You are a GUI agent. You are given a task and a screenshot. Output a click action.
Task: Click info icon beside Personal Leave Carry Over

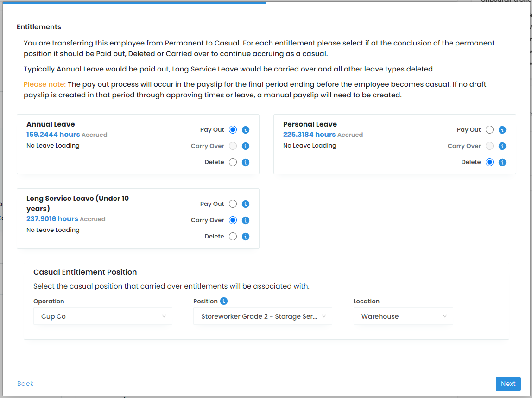point(502,146)
